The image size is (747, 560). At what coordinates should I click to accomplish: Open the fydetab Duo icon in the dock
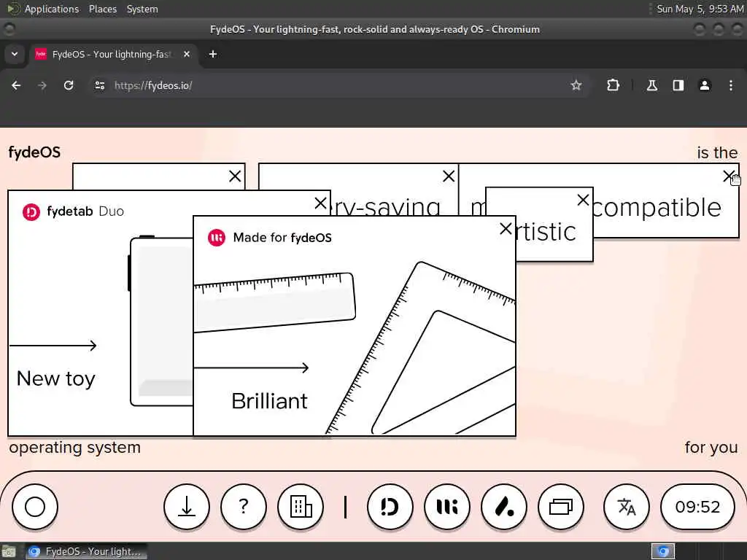point(390,507)
